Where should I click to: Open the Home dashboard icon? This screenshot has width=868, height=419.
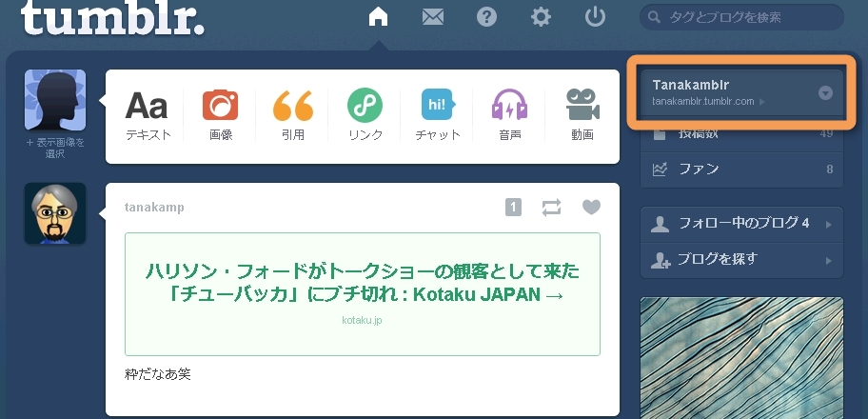click(x=378, y=16)
